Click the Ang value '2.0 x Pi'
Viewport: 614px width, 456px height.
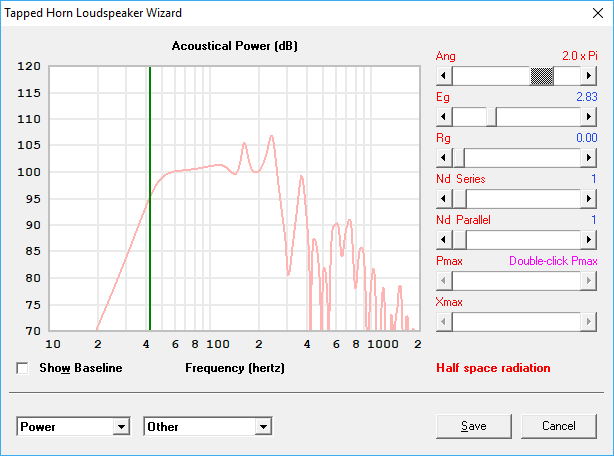click(x=580, y=56)
